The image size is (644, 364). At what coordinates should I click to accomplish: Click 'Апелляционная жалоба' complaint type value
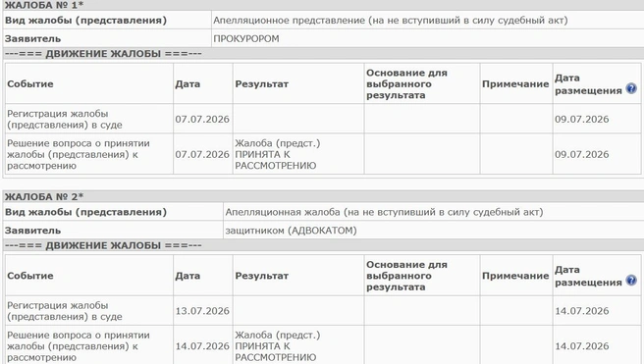pyautogui.click(x=384, y=212)
